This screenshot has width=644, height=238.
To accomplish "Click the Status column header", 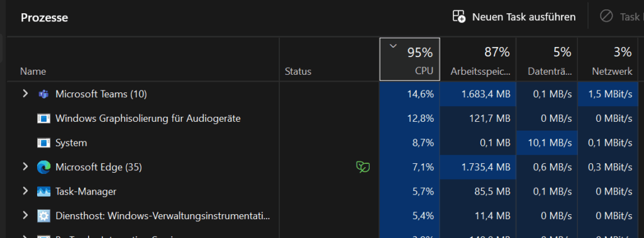I will (x=329, y=59).
